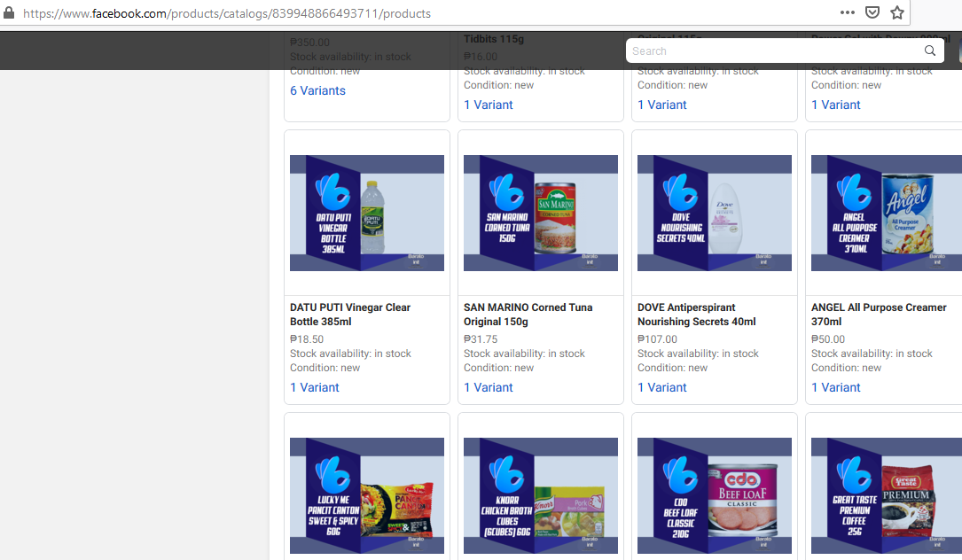Select the ANGEL All Purpose Creamer 370ml title

pos(879,315)
